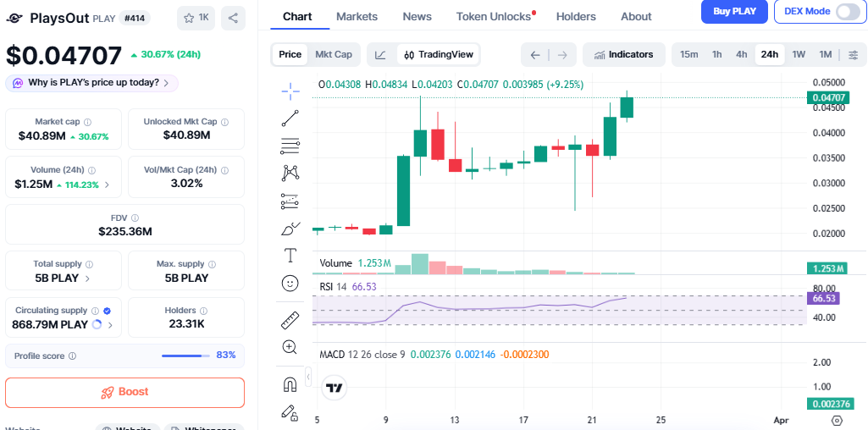Click the RSI 14 indicator label
This screenshot has width=868, height=430.
pos(334,287)
